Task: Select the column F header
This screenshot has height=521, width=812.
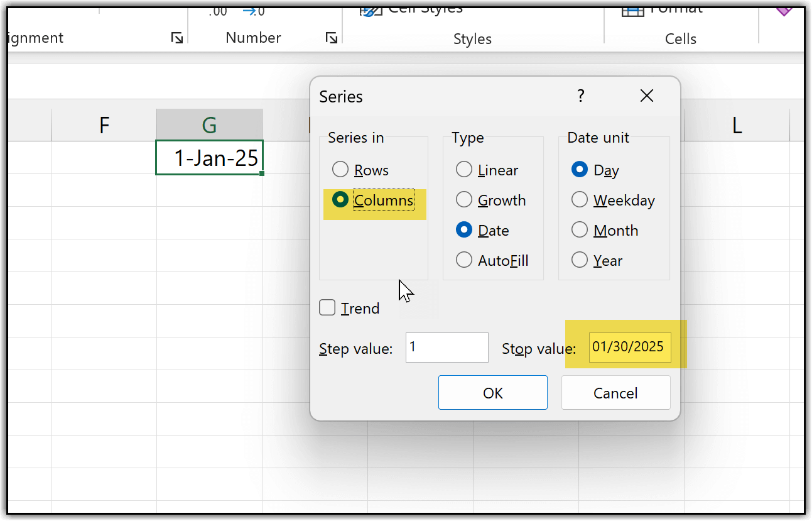Action: tap(104, 125)
